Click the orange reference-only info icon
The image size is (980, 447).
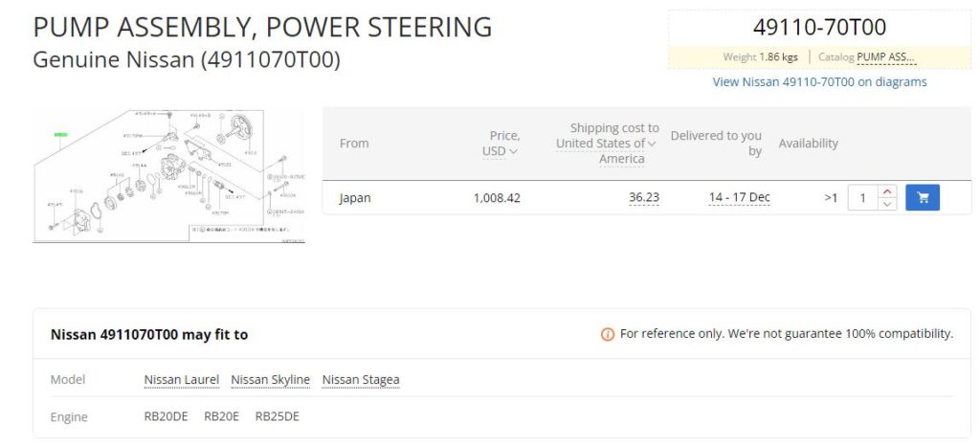tap(607, 334)
